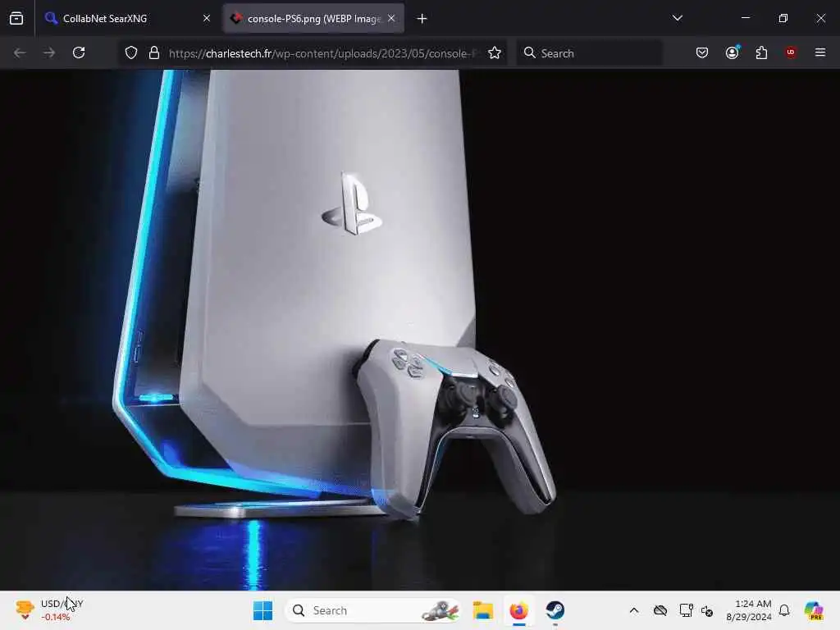Image resolution: width=840 pixels, height=630 pixels.
Task: Minimize the Firefox window
Action: tap(745, 18)
